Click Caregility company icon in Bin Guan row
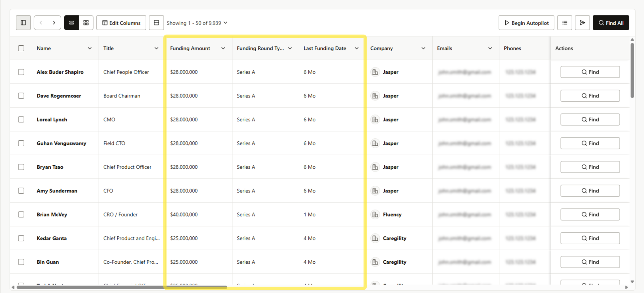The width and height of the screenshot is (644, 293). [375, 262]
